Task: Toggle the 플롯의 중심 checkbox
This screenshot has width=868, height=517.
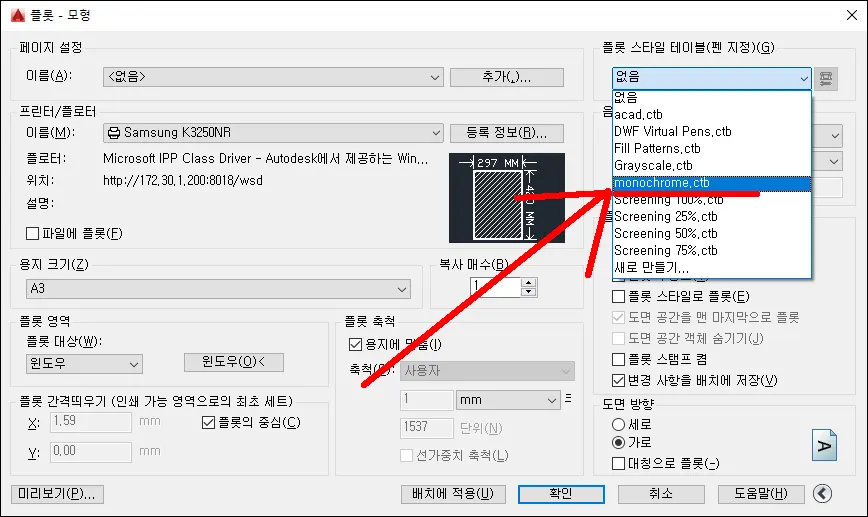Action: click(208, 422)
